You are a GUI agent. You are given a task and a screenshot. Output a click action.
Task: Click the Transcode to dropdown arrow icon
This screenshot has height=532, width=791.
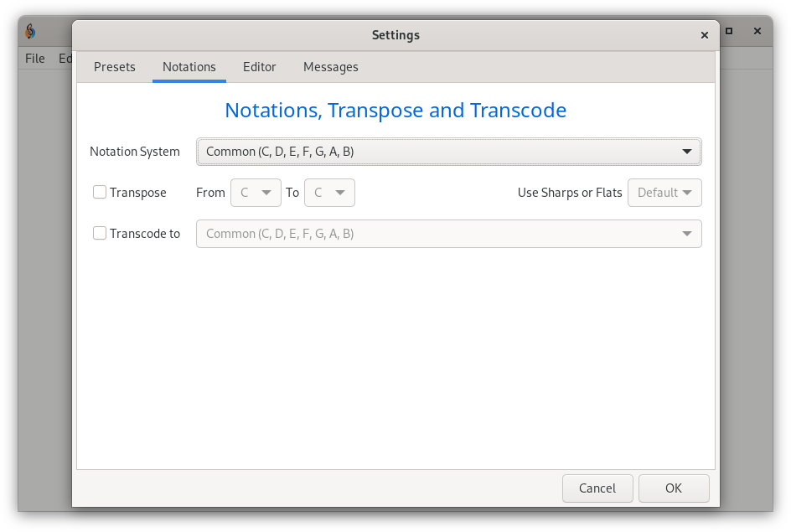click(686, 234)
